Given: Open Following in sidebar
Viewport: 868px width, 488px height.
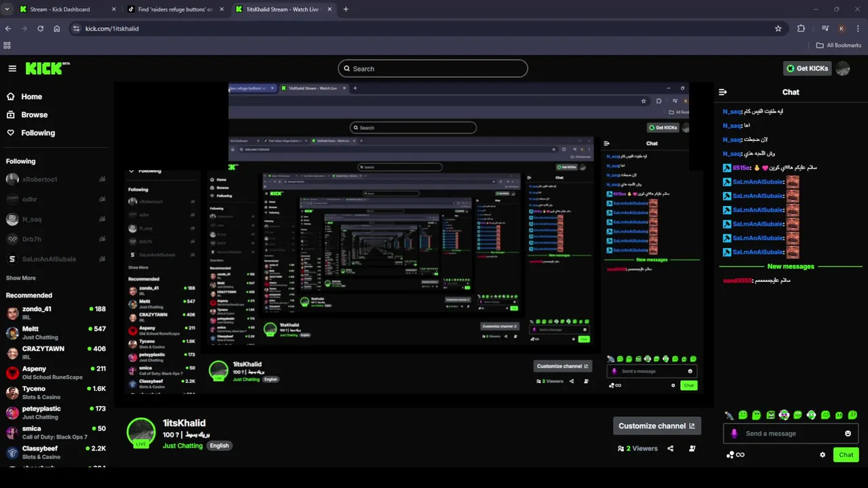Looking at the screenshot, I should point(31,133).
